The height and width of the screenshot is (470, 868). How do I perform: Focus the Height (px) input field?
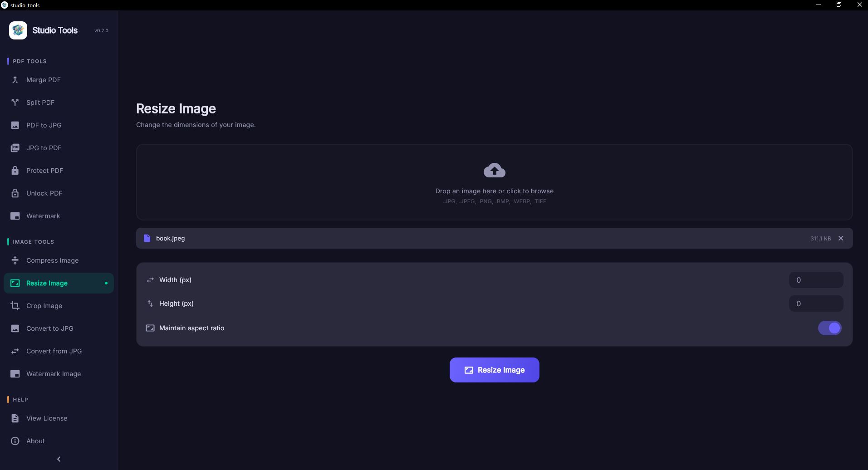pyautogui.click(x=816, y=304)
